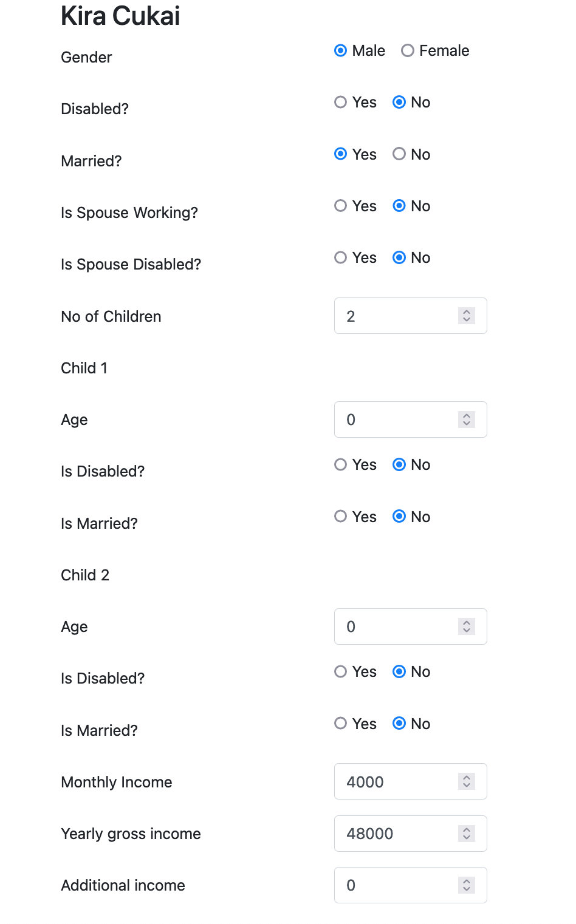The height and width of the screenshot is (924, 576).
Task: Set Married? to No
Action: (399, 154)
